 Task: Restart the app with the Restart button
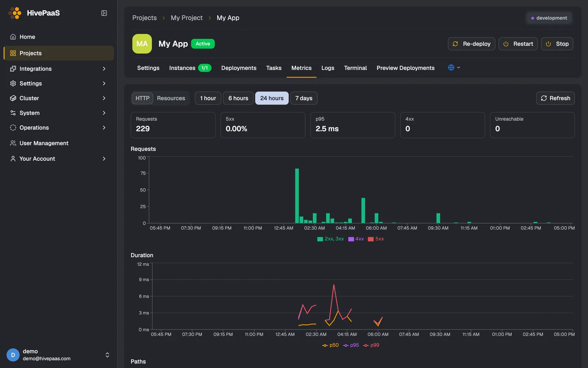point(518,44)
